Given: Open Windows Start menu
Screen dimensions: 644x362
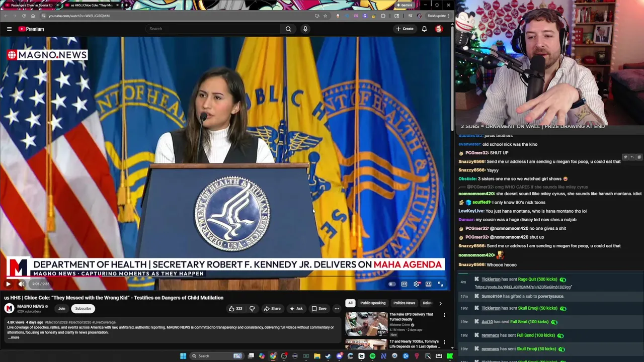Looking at the screenshot, I should (x=183, y=356).
